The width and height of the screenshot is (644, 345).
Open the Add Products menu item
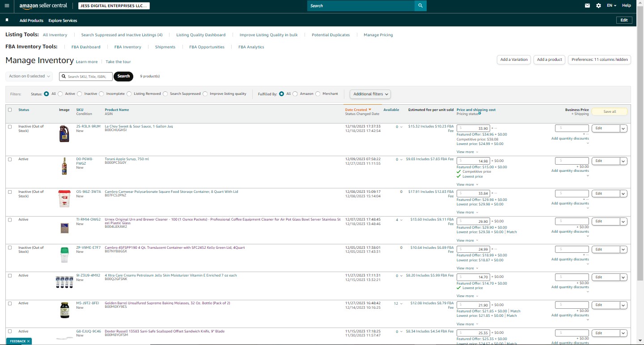click(31, 21)
